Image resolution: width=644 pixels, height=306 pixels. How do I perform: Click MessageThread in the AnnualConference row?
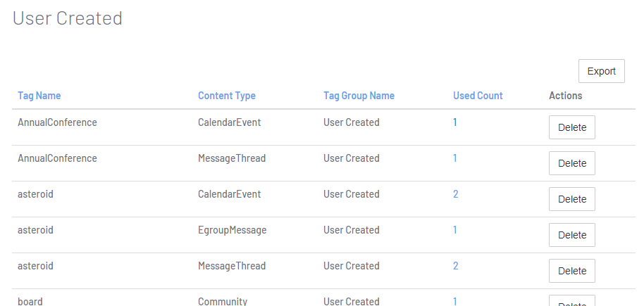[232, 158]
